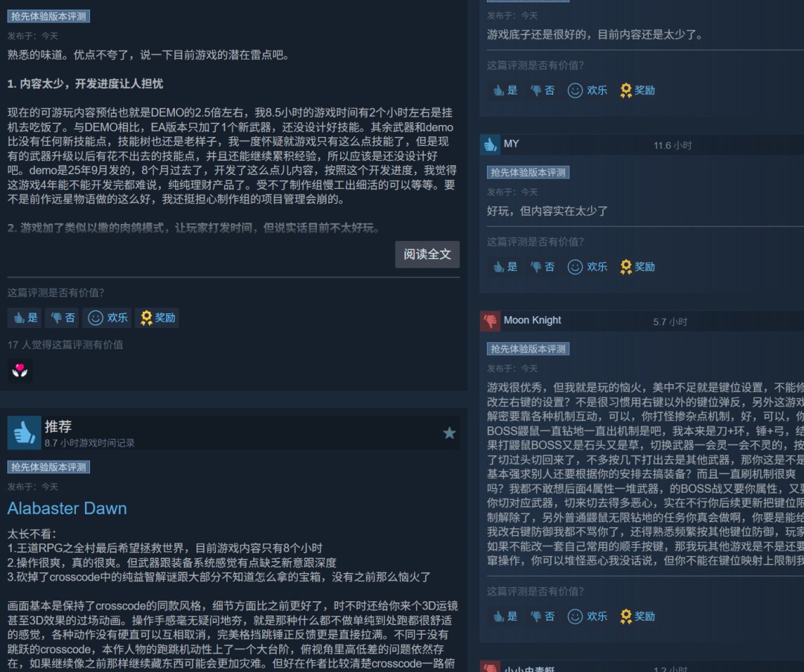Click the 好玩，但内容实在太少了 review text
Viewport: 804px width, 672px height.
(547, 211)
